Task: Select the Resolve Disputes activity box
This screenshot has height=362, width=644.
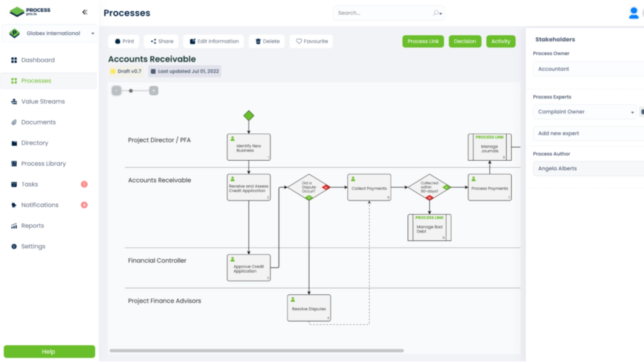Action: [309, 308]
